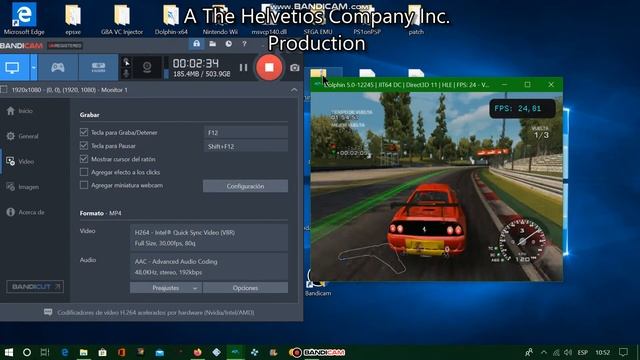Open the Bandicut link button
Screen dimensions: 640x360
pos(35,287)
